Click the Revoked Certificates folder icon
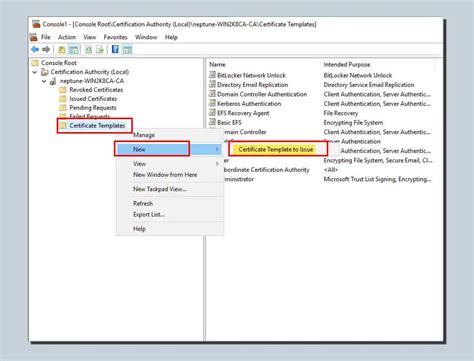The width and height of the screenshot is (474, 361). (63, 90)
